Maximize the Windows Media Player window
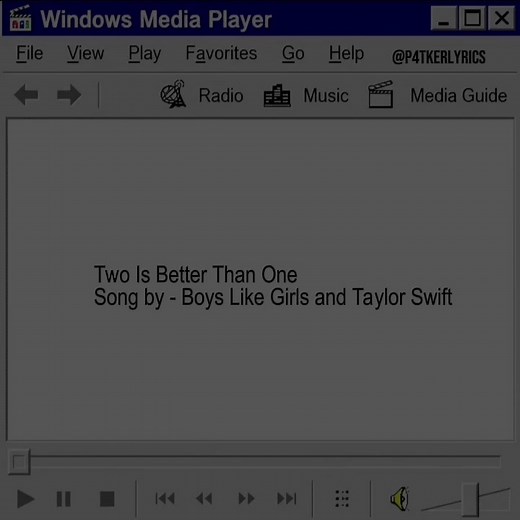 472,18
